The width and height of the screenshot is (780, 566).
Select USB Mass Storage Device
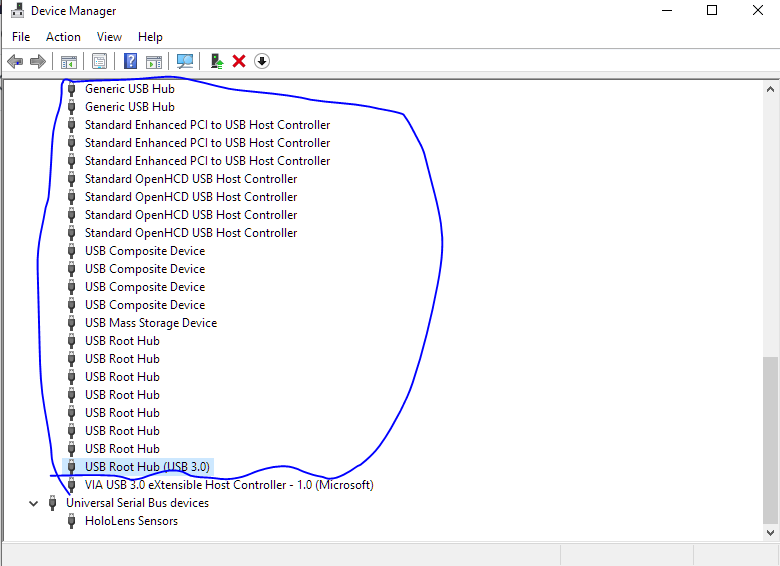pos(150,323)
